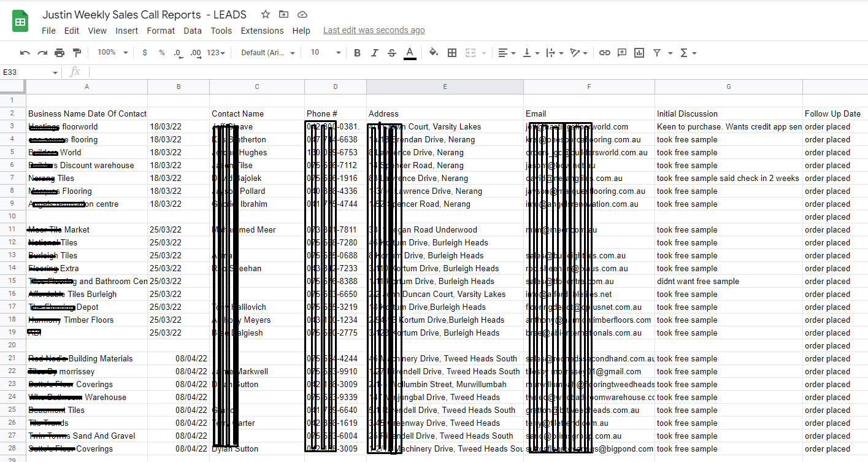Toggle strikethrough formatting
Image resolution: width=868 pixels, height=462 pixels.
[392, 53]
